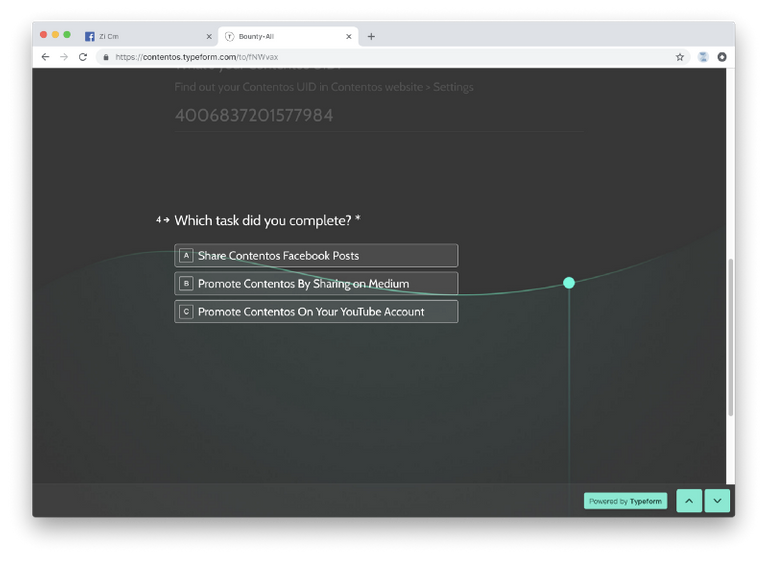Go to previous question with up chevron

(689, 501)
